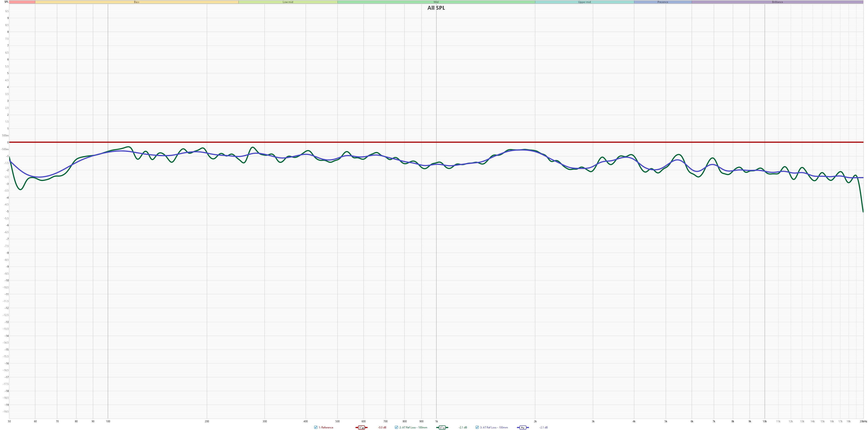The width and height of the screenshot is (868, 430).
Task: Click the unlabeled red sub-bass band segment
Action: [22, 2]
